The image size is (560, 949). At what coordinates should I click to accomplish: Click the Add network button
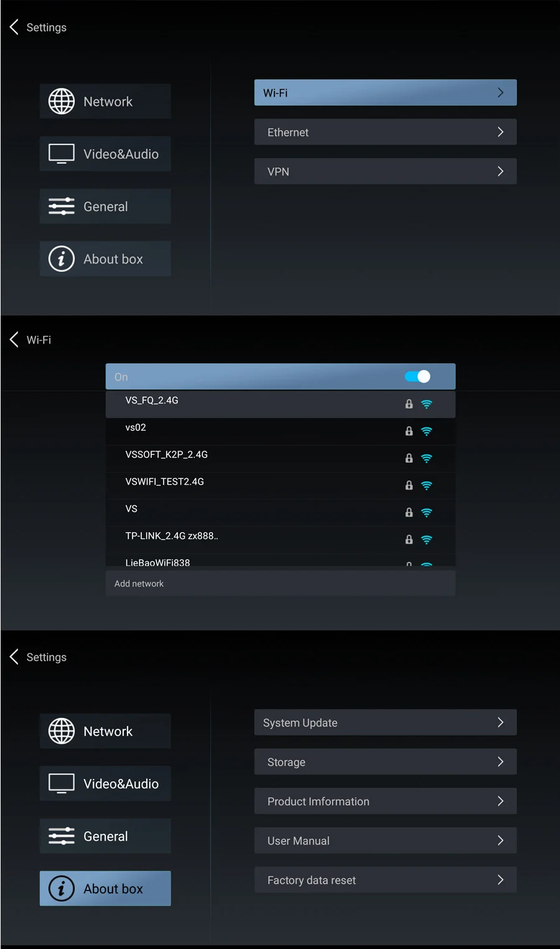coord(281,584)
